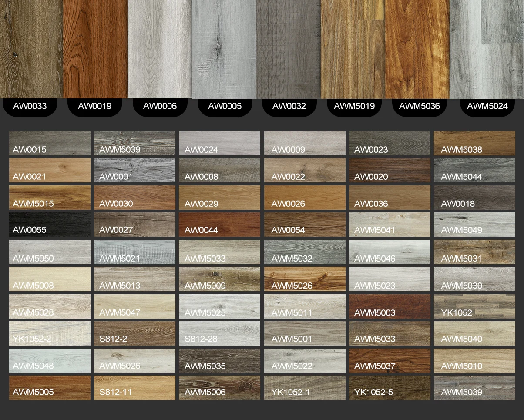Select the AW0044 reddish brown swatch
524x420 pixels.
219,225
